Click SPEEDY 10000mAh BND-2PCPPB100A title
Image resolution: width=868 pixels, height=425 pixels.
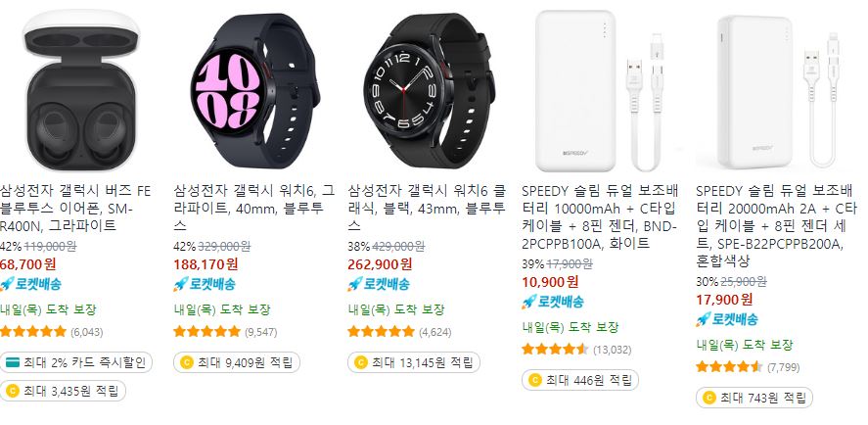[x=600, y=217]
